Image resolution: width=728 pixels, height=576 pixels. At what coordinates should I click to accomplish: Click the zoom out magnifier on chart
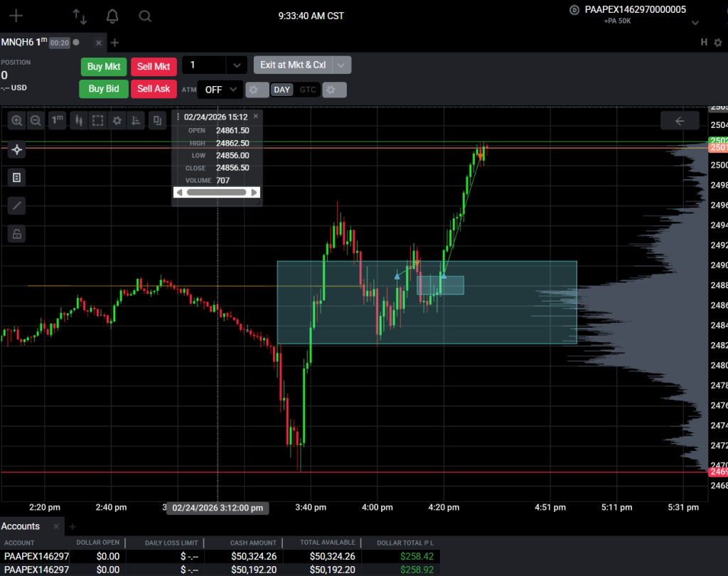(35, 121)
